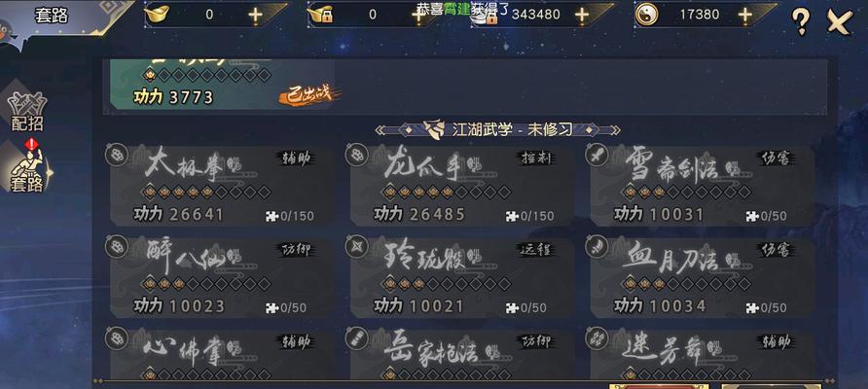868x389 pixels.
Task: Choose the 血月刀法 skill card
Action: pos(703,276)
